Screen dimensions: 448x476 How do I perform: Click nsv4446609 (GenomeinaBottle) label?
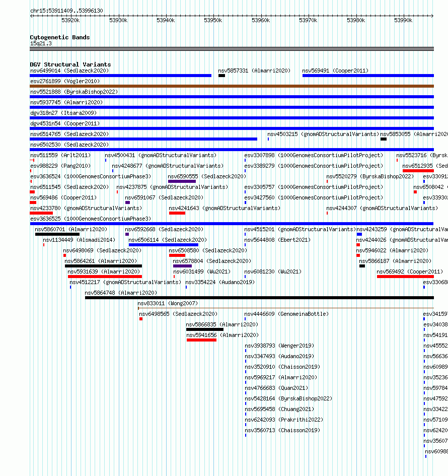pyautogui.click(x=286, y=314)
